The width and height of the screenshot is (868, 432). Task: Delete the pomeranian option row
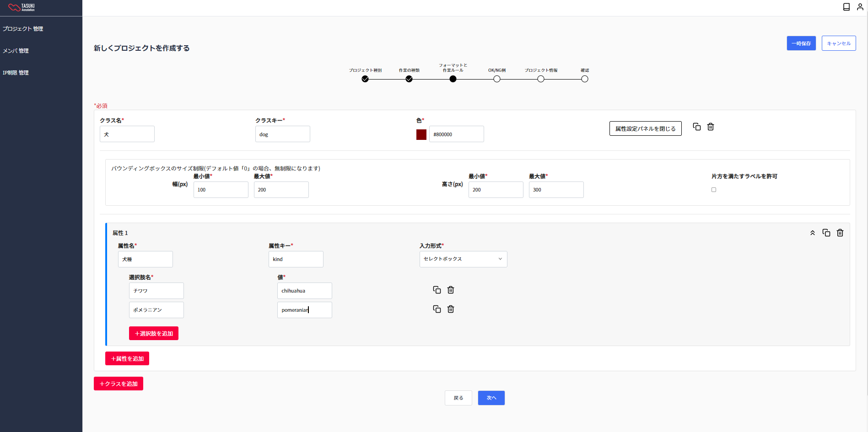tap(451, 309)
